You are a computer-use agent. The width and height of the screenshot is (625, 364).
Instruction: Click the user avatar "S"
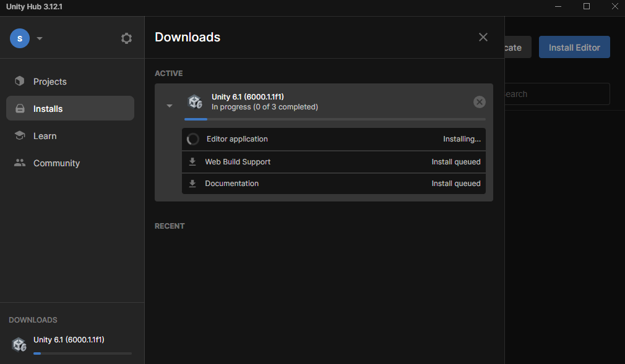[x=20, y=38]
